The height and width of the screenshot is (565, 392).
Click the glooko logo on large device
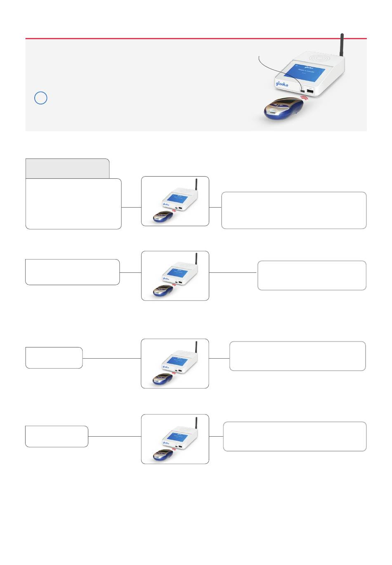tap(282, 84)
